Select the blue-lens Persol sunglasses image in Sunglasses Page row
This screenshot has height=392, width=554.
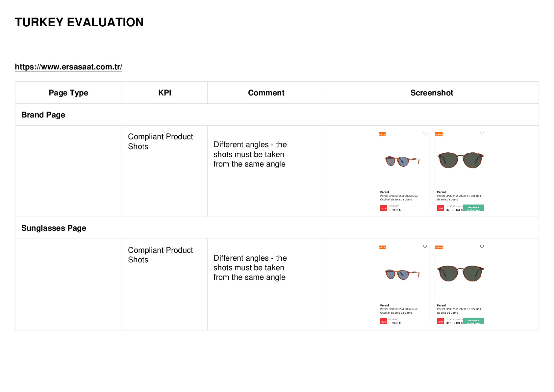[x=402, y=274]
